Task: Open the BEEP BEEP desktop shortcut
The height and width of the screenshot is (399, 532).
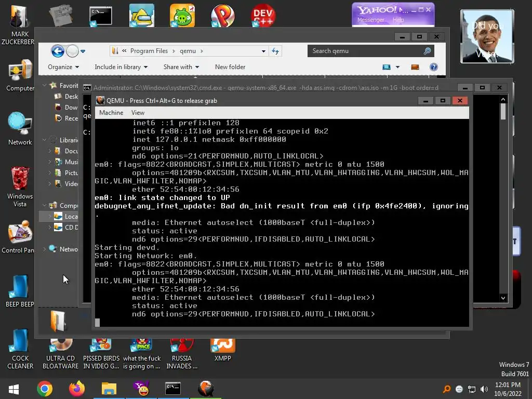Action: [x=19, y=290]
